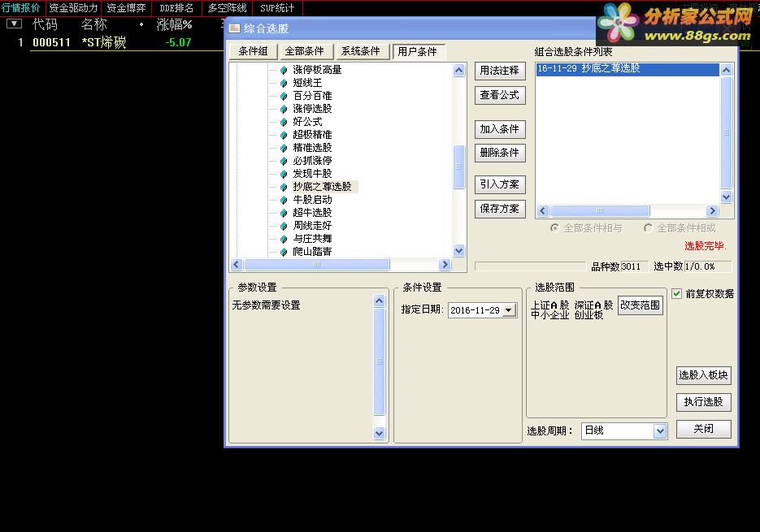The image size is (760, 532).
Task: Select the 全部条件相与 radio button
Action: click(x=554, y=227)
